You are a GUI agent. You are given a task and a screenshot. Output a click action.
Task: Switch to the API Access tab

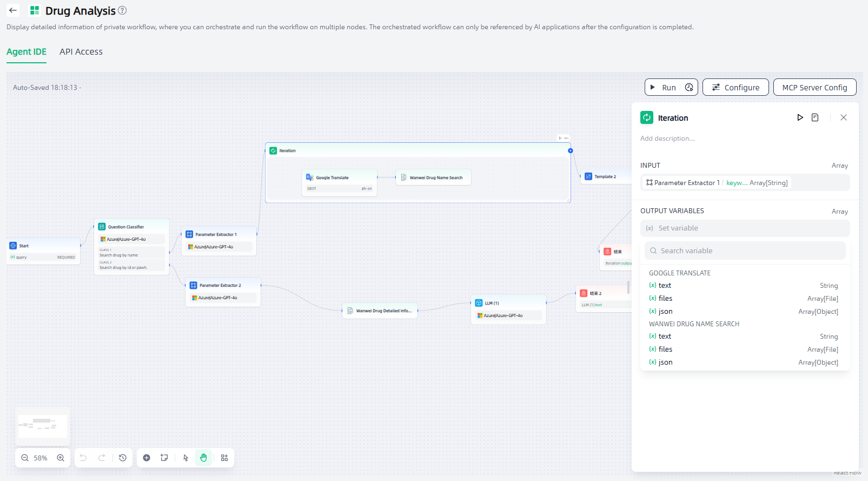click(x=81, y=52)
